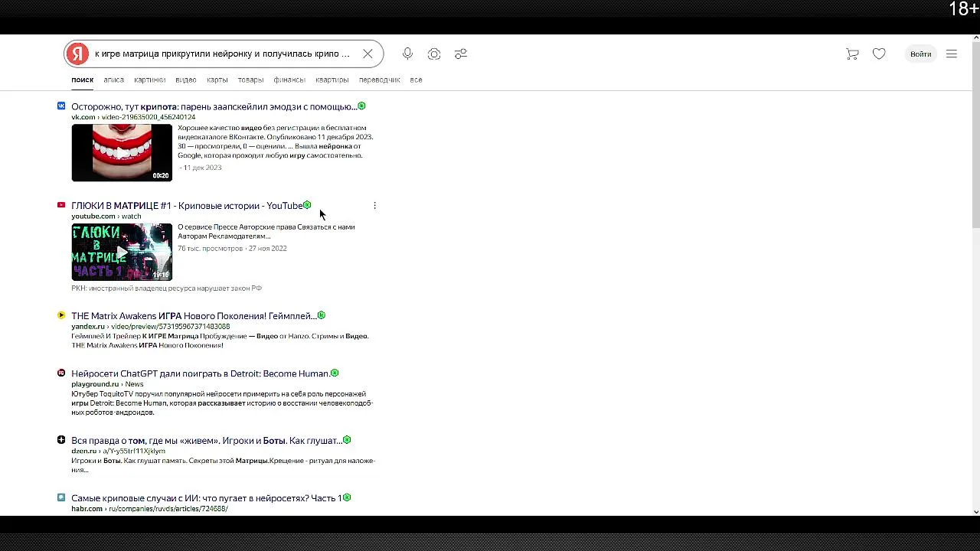Open 'Нейросети ChatGPT дали поиграть в Detroit' result
Image resolution: width=980 pixels, height=551 pixels.
(x=200, y=373)
